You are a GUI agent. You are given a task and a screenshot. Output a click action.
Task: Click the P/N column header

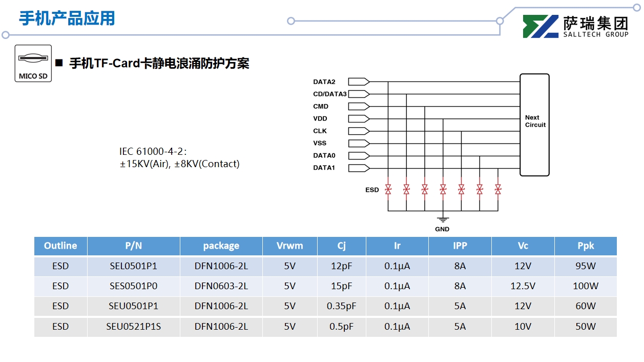click(133, 246)
